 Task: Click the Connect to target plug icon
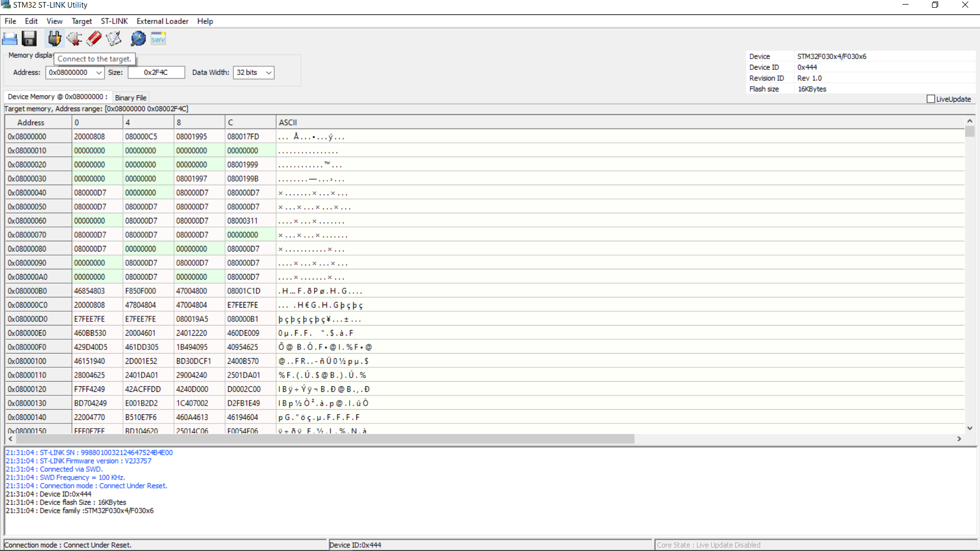click(x=54, y=39)
